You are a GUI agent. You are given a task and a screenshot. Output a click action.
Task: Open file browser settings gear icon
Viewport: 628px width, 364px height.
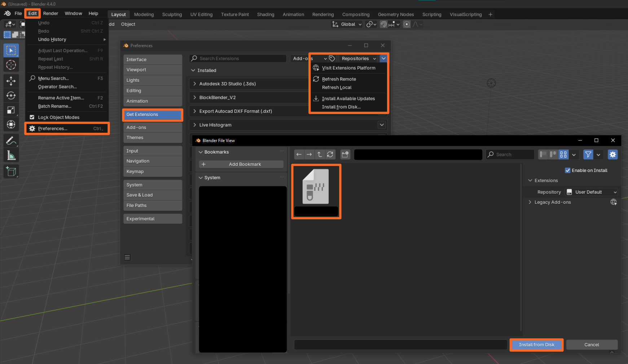[x=612, y=154]
